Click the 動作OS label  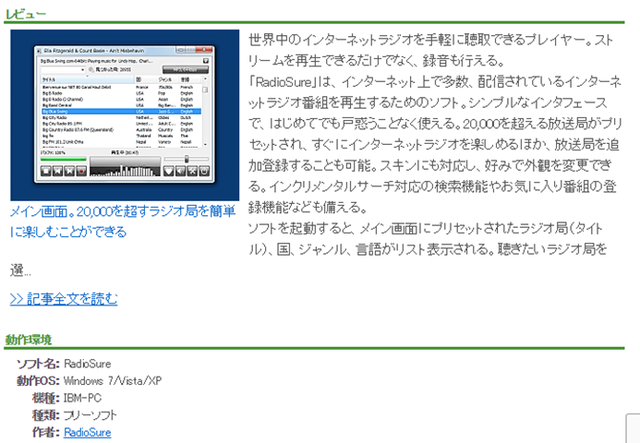tap(38, 381)
